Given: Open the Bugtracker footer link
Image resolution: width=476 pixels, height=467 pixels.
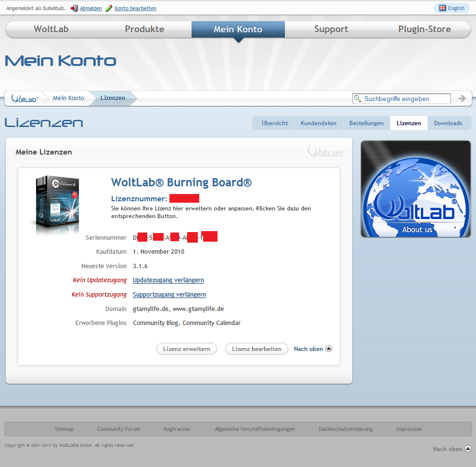Looking at the screenshot, I should pyautogui.click(x=177, y=429).
